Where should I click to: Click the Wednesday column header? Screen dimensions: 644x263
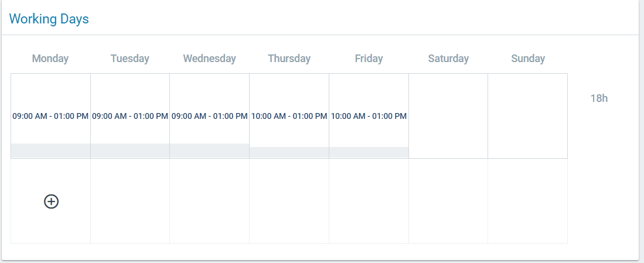pyautogui.click(x=209, y=59)
